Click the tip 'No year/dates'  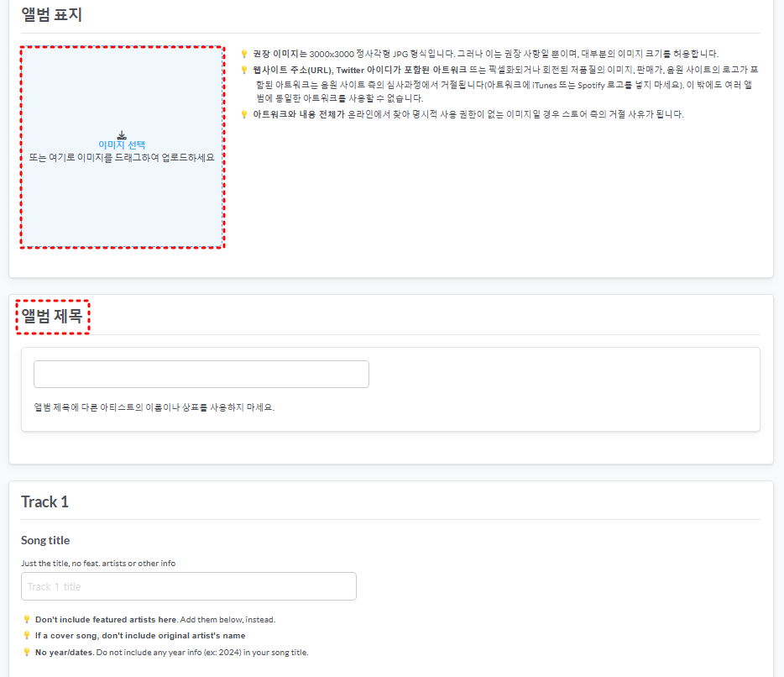tap(171, 652)
